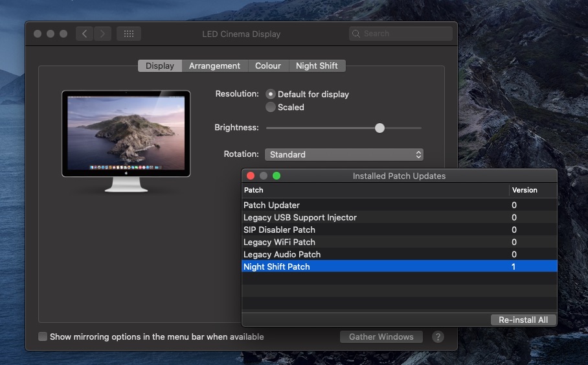The image size is (588, 365).
Task: Switch to the Display tab
Action: point(160,65)
